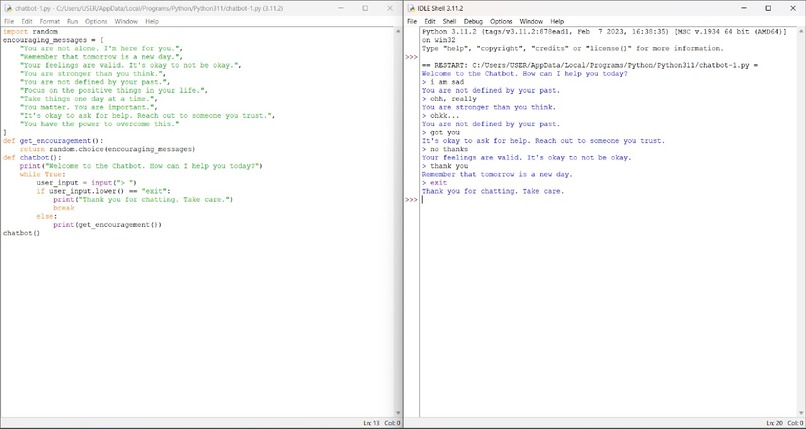
Task: Open the File menu in IDLE Shell
Action: click(x=412, y=22)
